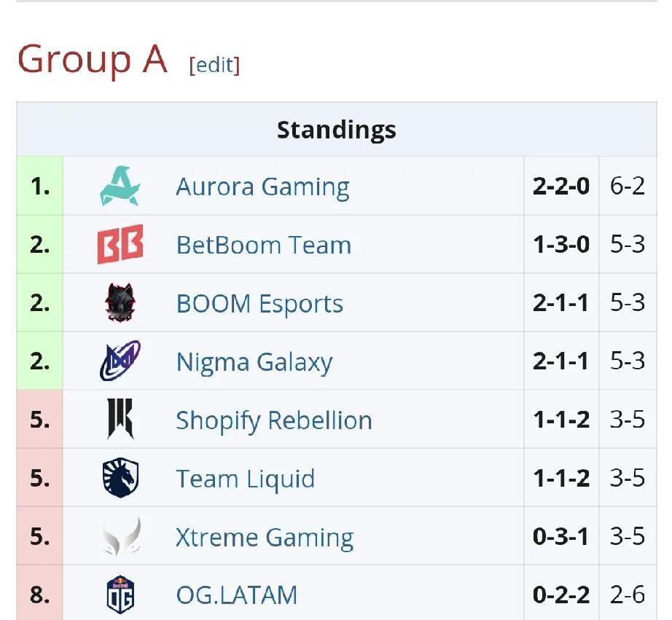The height and width of the screenshot is (620, 672).
Task: Click the Standings table header
Action: tap(336, 130)
